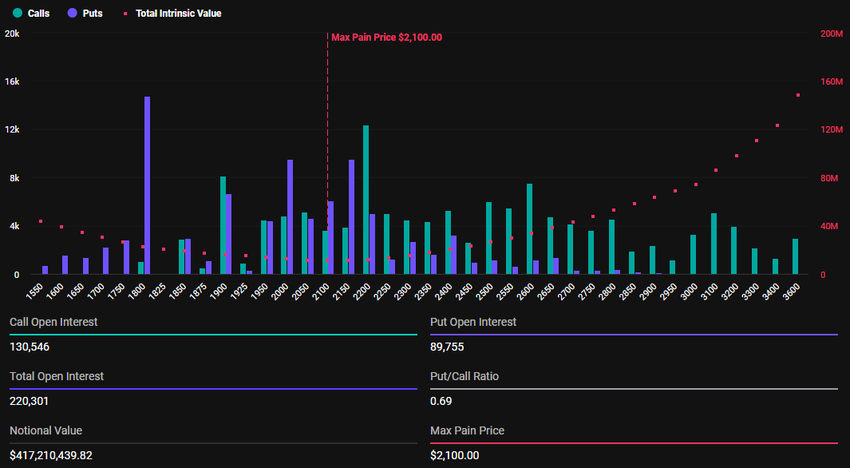Click the Put/Call Ratio value 0.69
Viewport: 850px width, 468px height.
[x=440, y=401]
